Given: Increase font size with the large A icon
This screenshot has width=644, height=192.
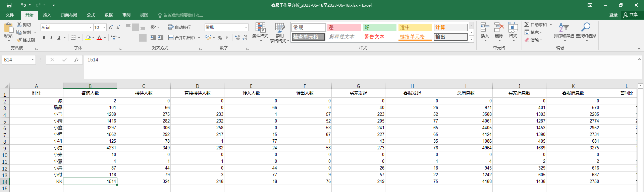Looking at the screenshot, I should tap(111, 27).
